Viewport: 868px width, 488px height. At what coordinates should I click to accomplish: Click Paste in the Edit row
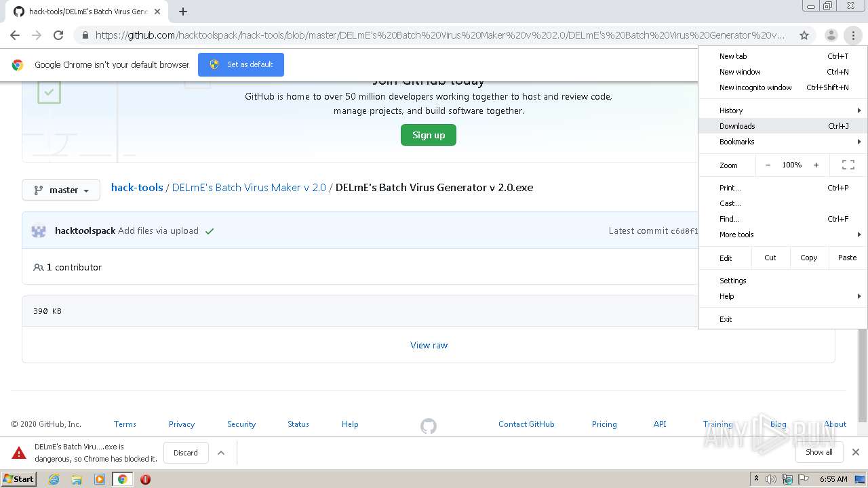(x=847, y=258)
